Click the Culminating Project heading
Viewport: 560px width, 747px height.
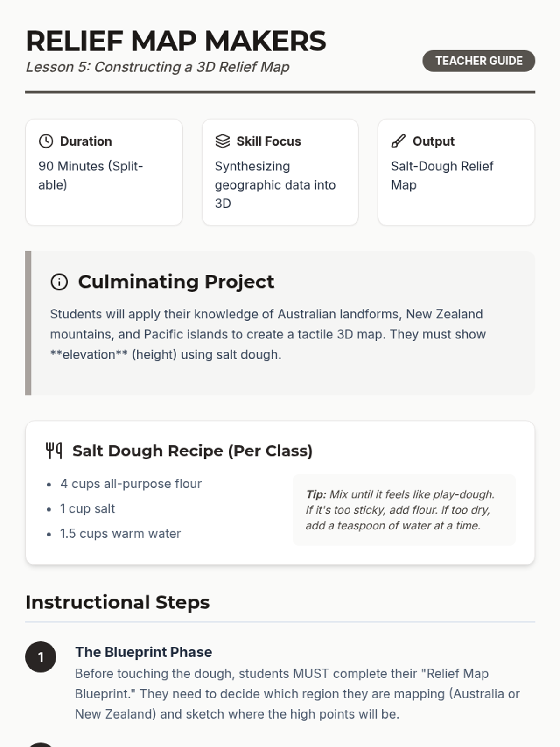[176, 282]
